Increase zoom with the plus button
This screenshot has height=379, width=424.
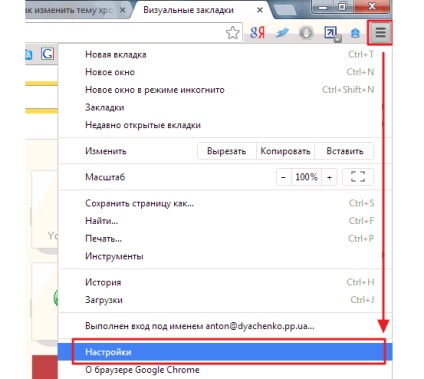(x=329, y=177)
